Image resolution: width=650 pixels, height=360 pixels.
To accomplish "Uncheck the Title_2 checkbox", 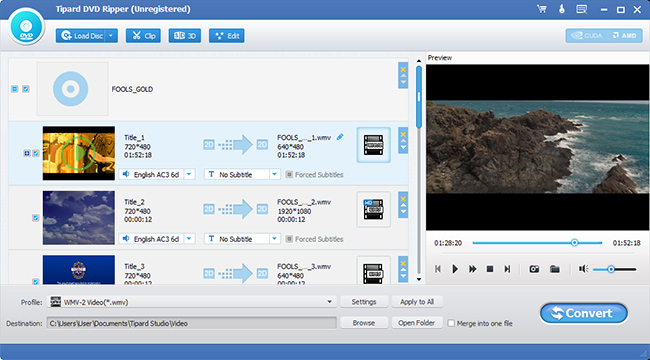I will [x=36, y=218].
